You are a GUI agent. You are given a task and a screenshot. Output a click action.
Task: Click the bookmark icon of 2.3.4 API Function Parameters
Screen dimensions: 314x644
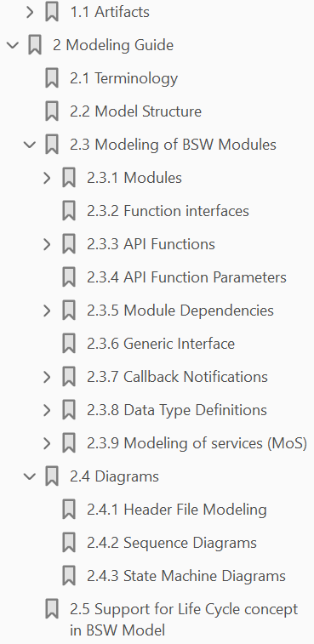click(x=69, y=277)
